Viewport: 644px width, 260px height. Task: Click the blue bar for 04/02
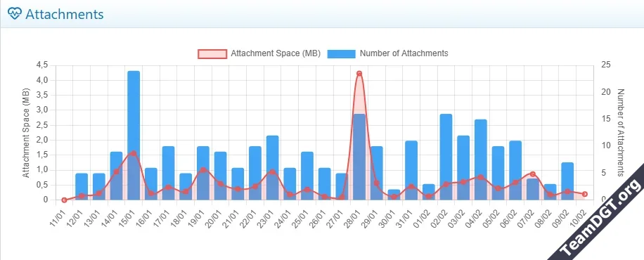[x=480, y=160]
